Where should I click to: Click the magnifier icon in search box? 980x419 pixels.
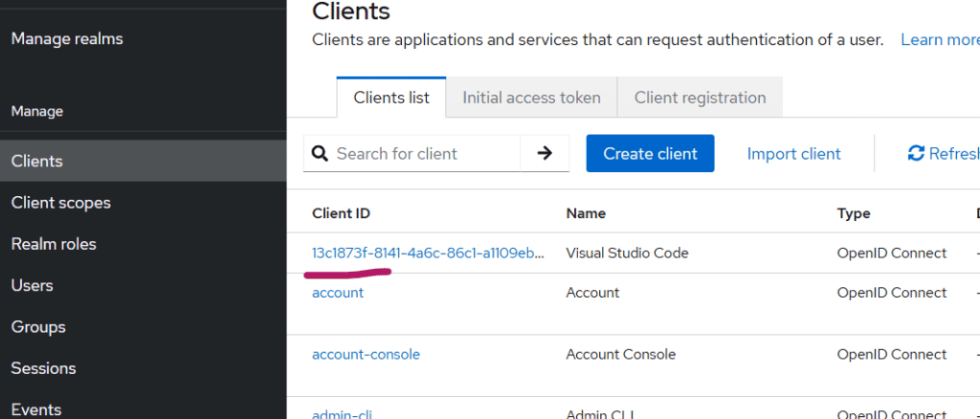pyautogui.click(x=320, y=153)
